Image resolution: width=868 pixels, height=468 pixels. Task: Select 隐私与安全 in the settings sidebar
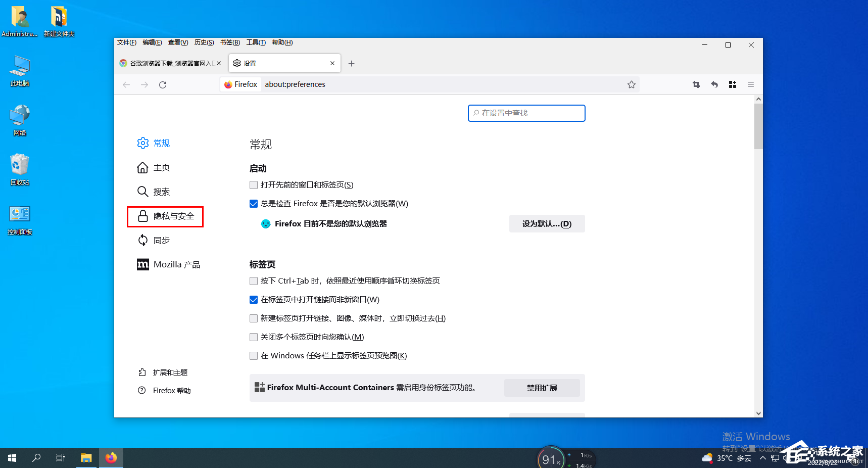(166, 216)
